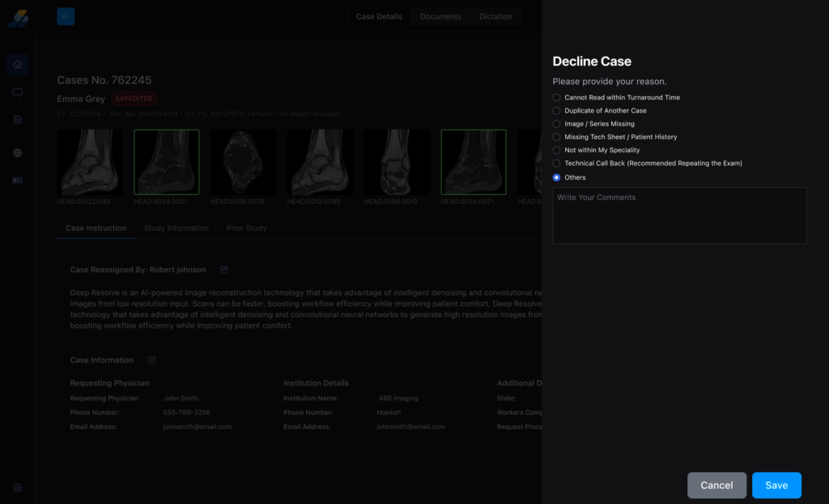829x504 pixels.
Task: Select 'Not within My Speciality' radio button
Action: click(556, 150)
